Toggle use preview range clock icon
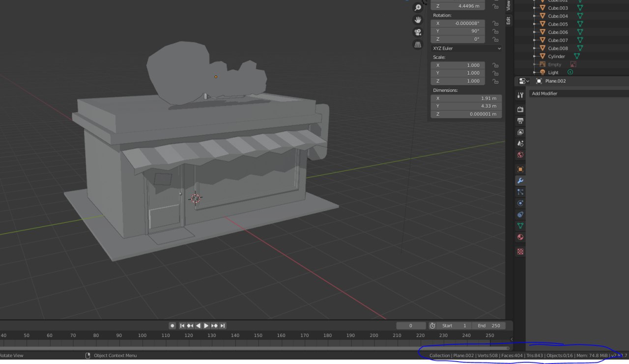Viewport: 629px width, 364px height. point(432,326)
